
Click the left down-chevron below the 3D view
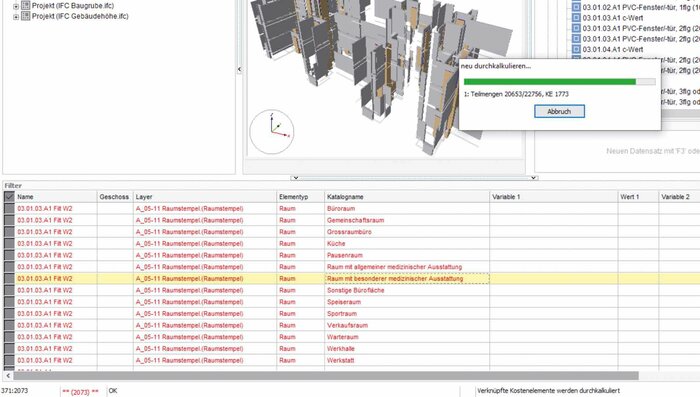coord(295,178)
